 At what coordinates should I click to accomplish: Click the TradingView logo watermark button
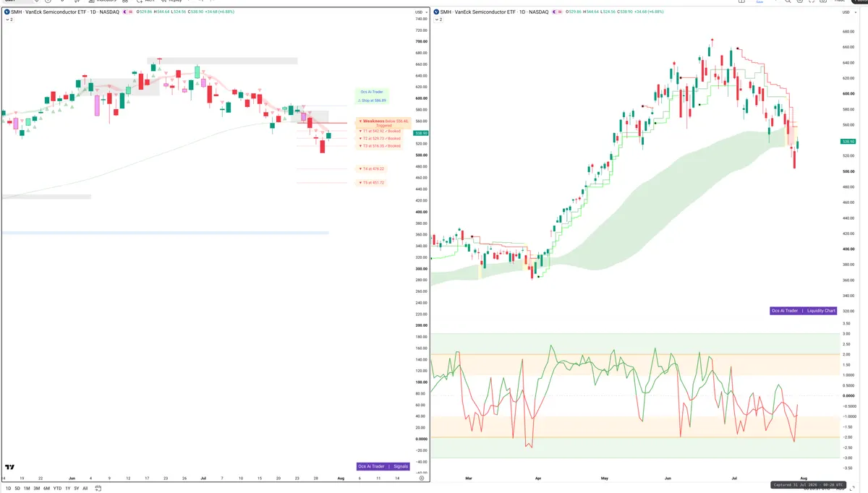coord(10,467)
